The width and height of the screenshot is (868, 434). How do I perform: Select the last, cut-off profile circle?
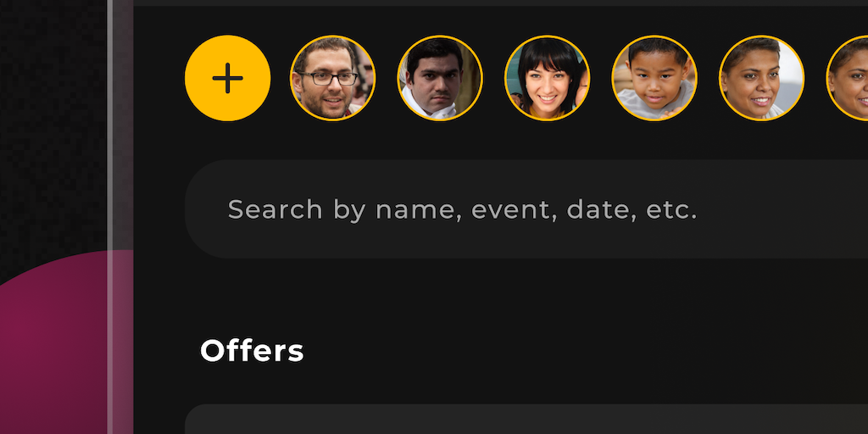[850, 78]
